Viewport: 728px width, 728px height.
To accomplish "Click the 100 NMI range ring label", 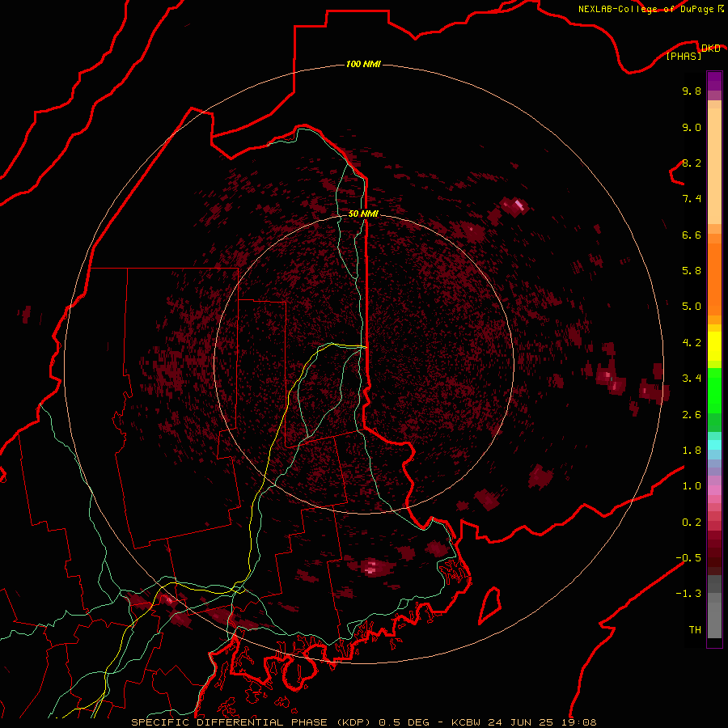I will tap(363, 64).
